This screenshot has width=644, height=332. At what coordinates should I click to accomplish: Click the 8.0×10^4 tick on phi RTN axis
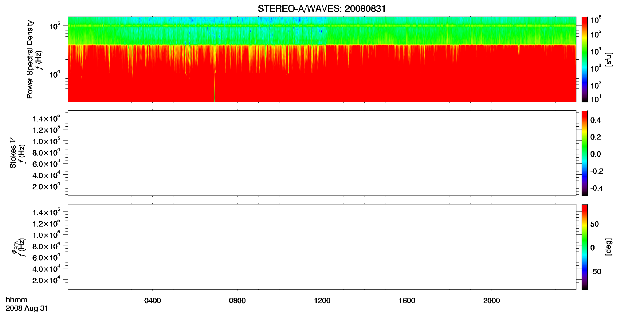click(46, 246)
